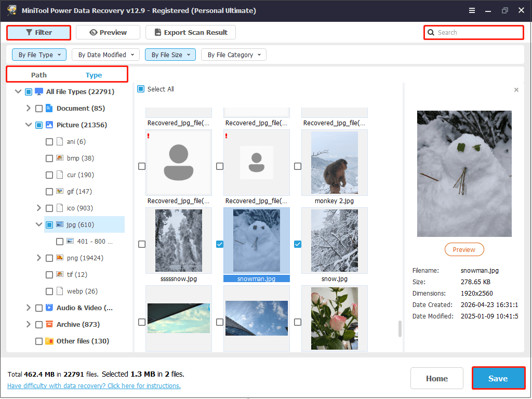Screen dimensions: 532x399
Task: Check the monkey 2.jpg checkbox
Action: [298, 166]
